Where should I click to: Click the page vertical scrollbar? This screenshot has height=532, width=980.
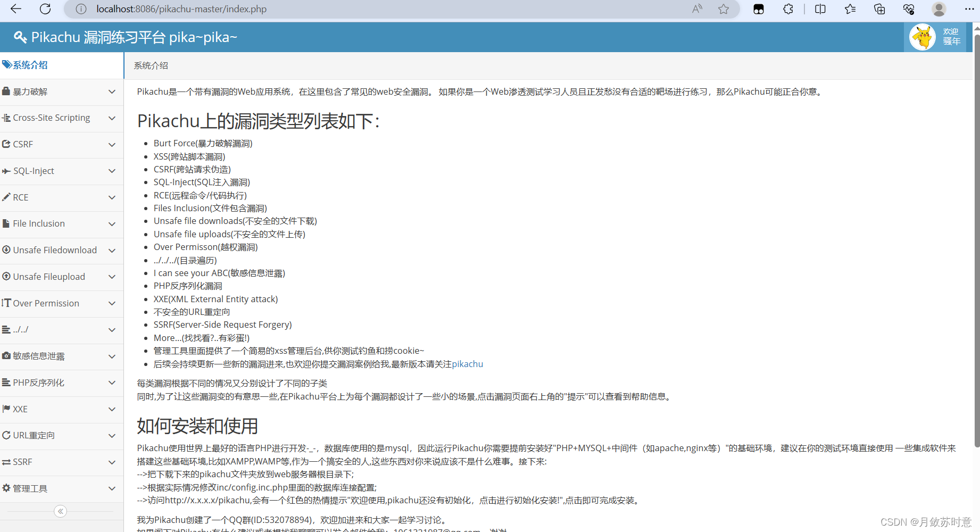[x=977, y=241]
